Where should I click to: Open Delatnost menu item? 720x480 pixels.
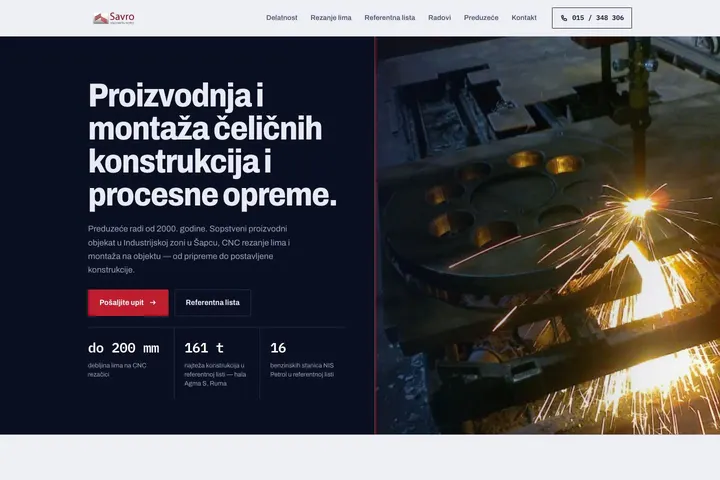pyautogui.click(x=281, y=18)
